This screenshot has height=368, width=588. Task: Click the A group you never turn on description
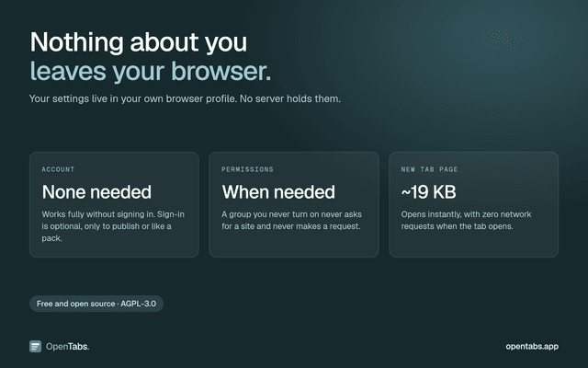(292, 220)
